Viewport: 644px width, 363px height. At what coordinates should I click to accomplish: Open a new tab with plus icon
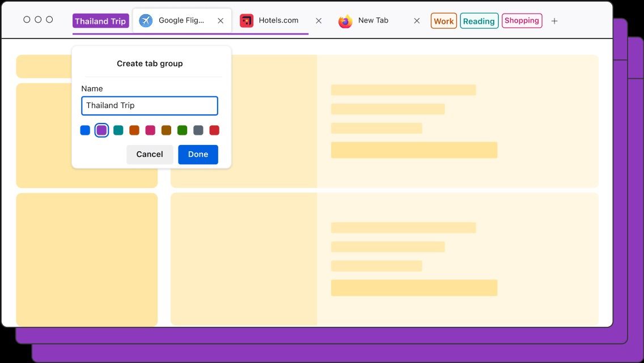(554, 21)
